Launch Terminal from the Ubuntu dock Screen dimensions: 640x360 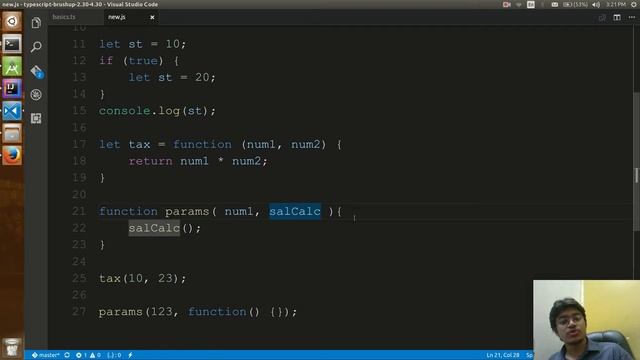(12, 44)
